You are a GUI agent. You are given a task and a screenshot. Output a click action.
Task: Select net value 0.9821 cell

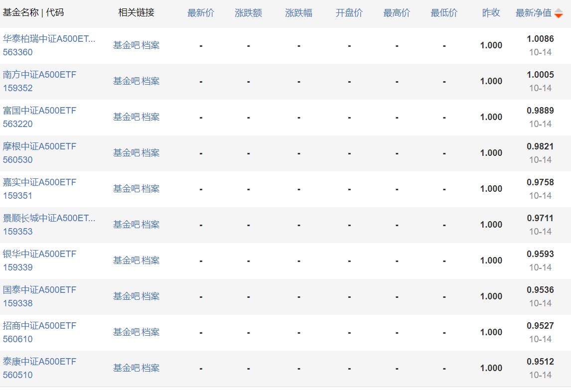[540, 146]
